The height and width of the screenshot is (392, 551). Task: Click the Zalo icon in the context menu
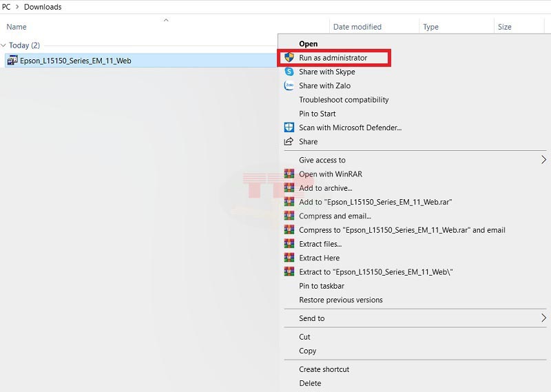tap(289, 85)
